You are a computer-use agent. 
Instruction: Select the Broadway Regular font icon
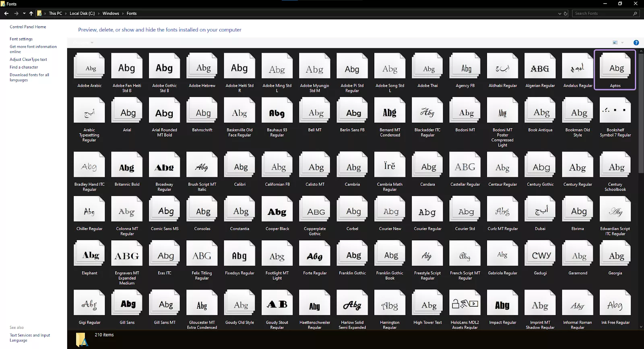point(164,164)
